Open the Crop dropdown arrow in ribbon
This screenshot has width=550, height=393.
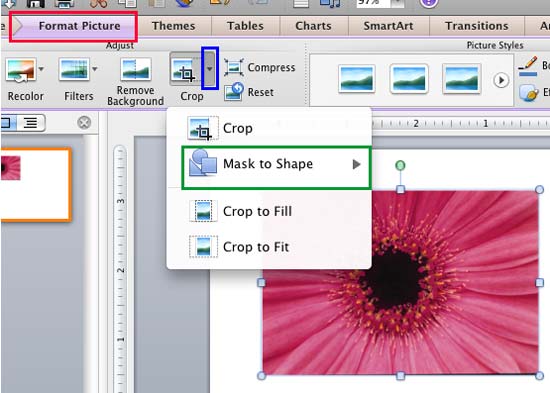210,68
